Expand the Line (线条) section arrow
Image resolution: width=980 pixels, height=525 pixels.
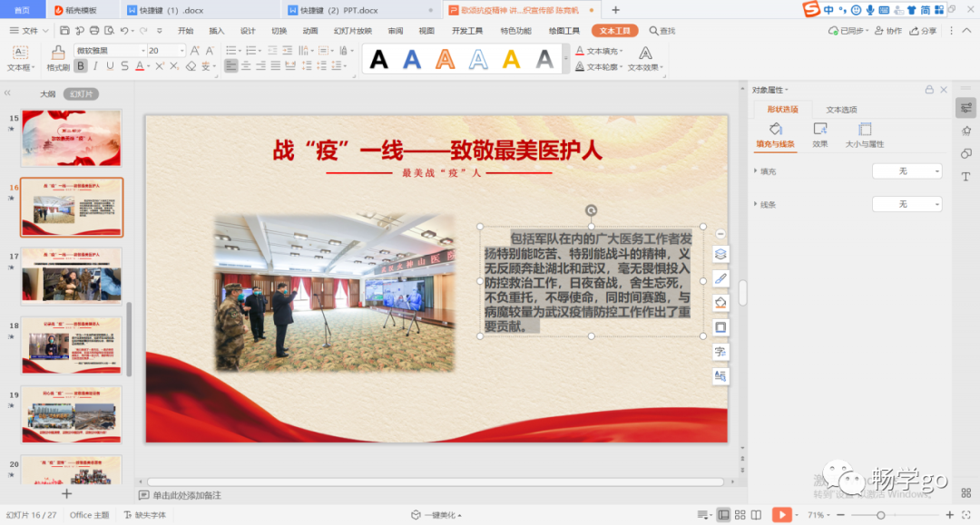pos(756,204)
